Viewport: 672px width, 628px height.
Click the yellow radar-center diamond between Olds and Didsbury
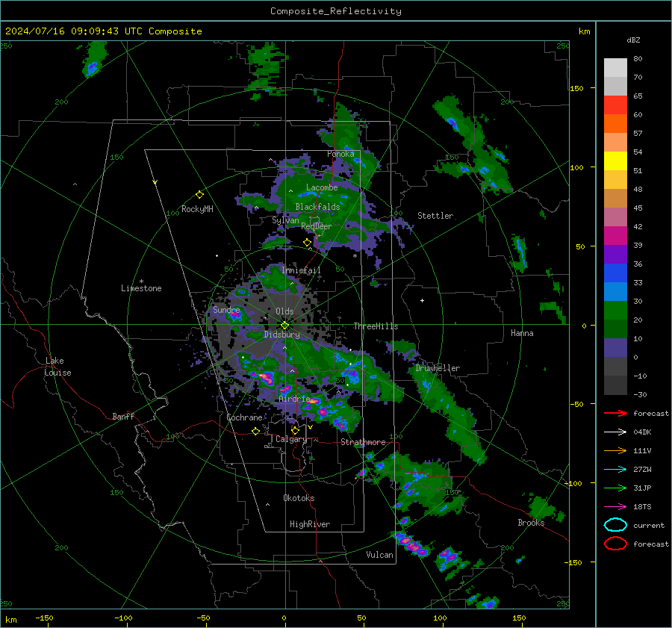(284, 326)
